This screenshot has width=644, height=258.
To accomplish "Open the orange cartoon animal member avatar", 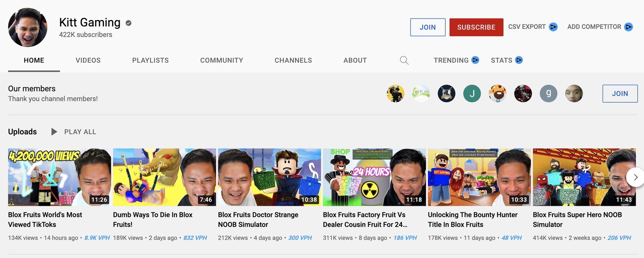I will 497,94.
